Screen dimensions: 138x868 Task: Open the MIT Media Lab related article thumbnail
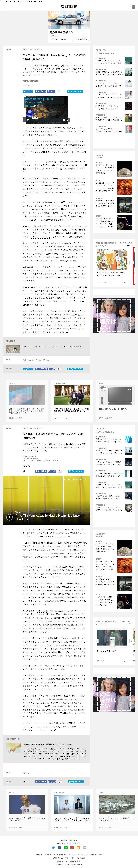click(x=13, y=348)
